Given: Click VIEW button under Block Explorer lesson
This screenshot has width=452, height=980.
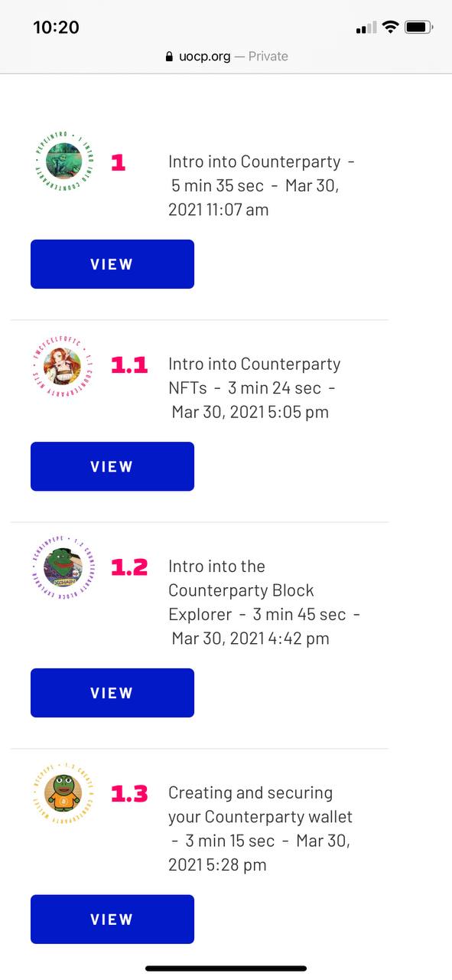Looking at the screenshot, I should [x=112, y=693].
